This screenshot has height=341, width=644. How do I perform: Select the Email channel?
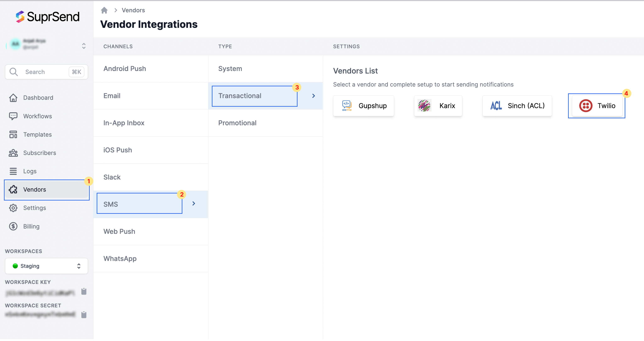[x=112, y=96]
